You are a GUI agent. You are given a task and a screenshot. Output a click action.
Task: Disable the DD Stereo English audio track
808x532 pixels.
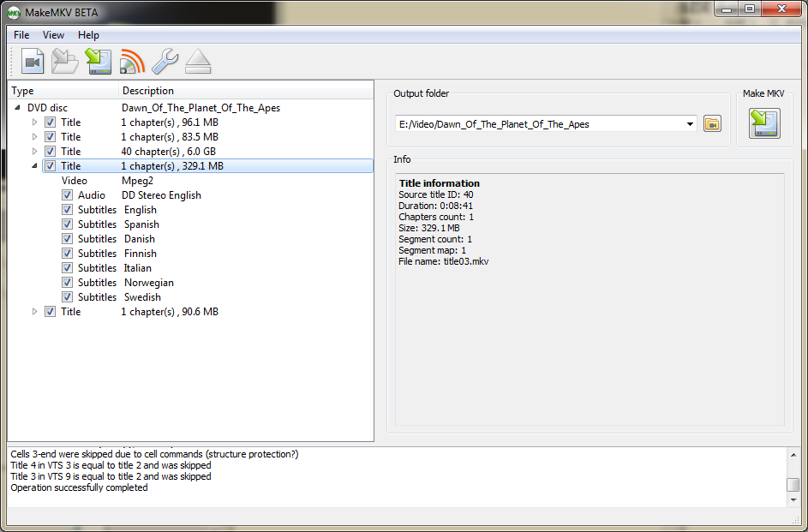pos(66,194)
